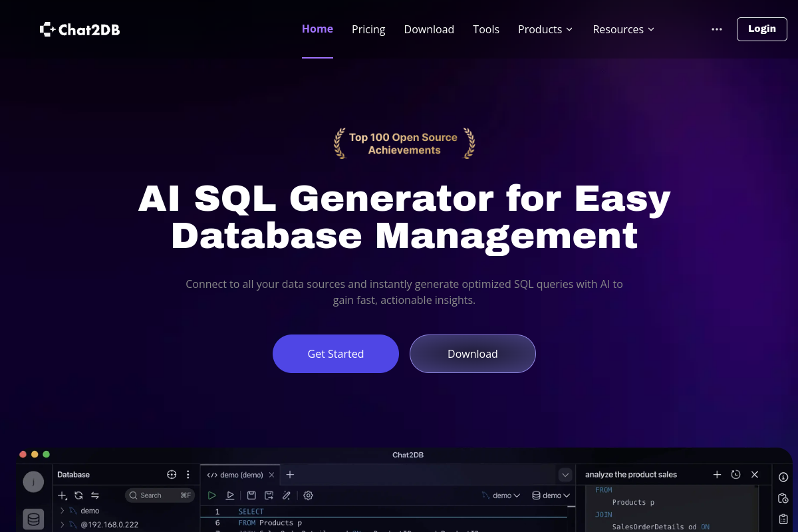
Task: Go to the Home nav item
Action: point(317,29)
